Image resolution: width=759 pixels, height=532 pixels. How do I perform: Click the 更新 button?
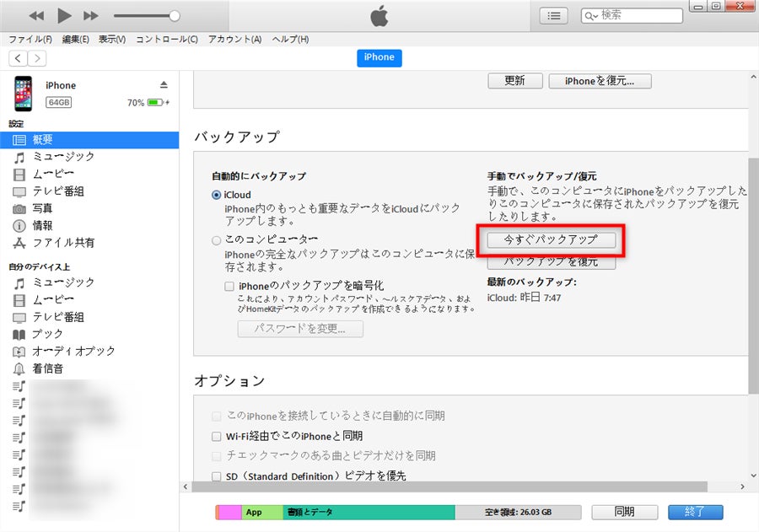(515, 81)
